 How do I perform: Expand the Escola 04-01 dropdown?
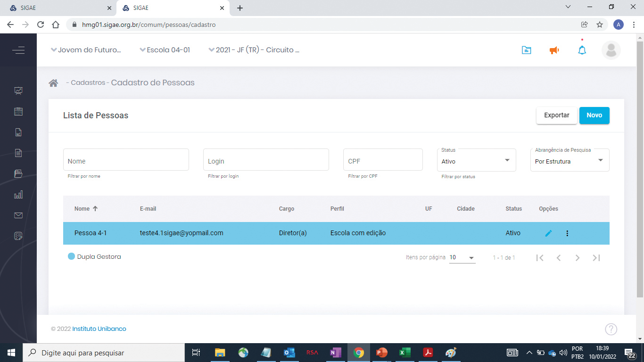(x=165, y=50)
